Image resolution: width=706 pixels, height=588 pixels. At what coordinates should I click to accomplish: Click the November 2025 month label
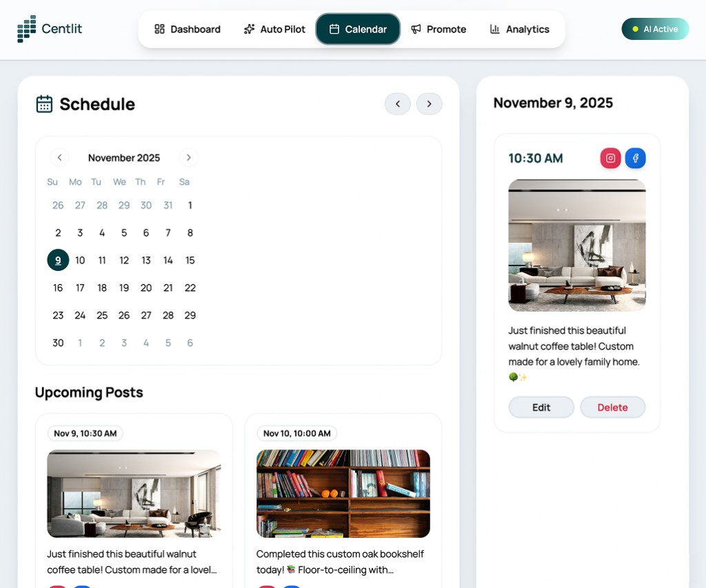[124, 158]
